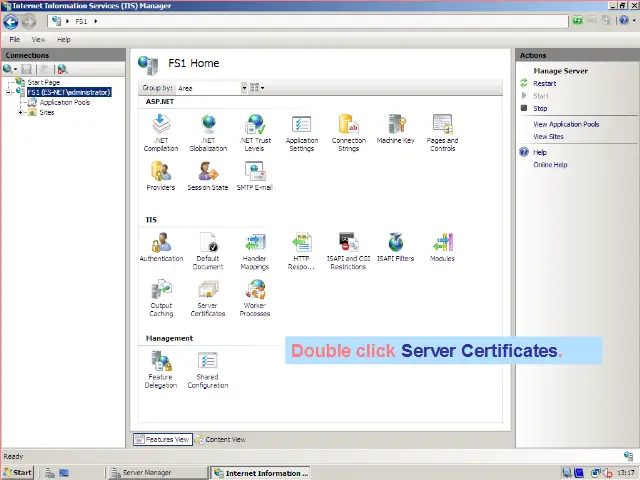Viewport: 640px width, 480px height.
Task: Select the Output Caching icon
Action: point(161,298)
